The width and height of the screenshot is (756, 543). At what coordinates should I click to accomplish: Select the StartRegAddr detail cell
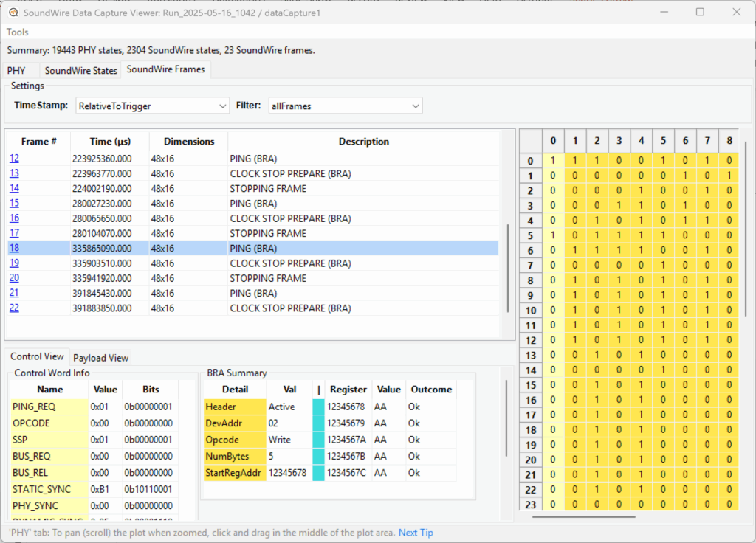pyautogui.click(x=234, y=473)
